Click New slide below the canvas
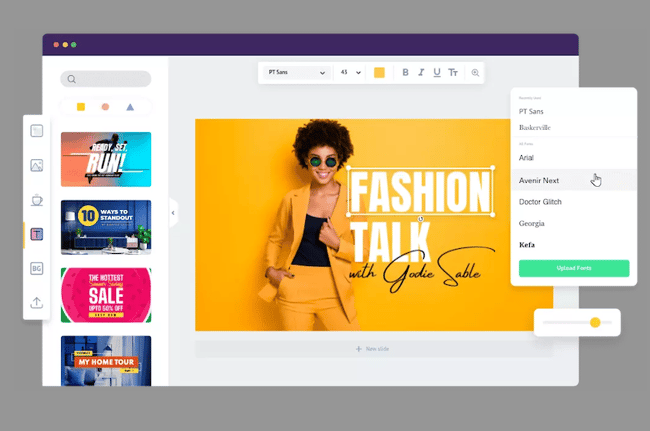Screen dimensions: 650x431 point(373,349)
